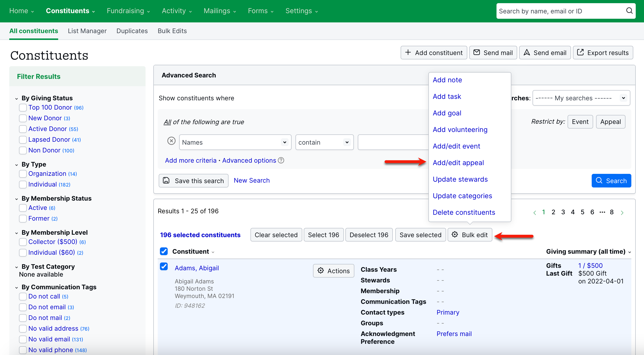Click the Export results icon button
Screen dimensions: 644x355
point(603,53)
